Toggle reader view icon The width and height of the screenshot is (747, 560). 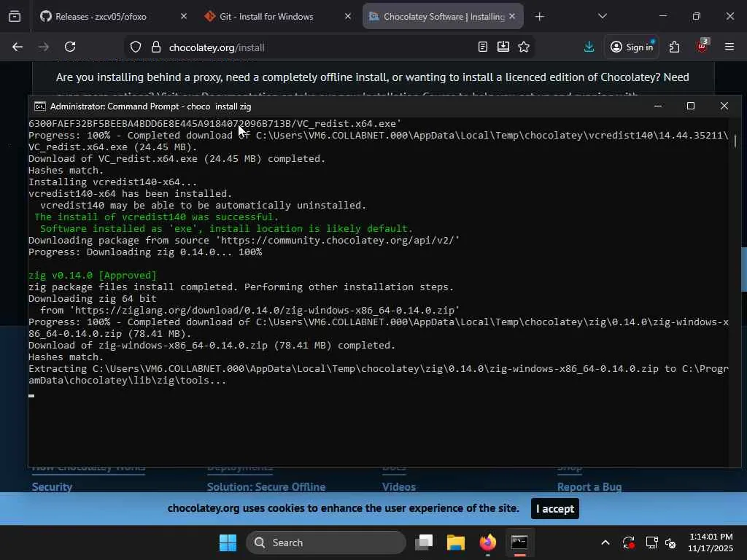coord(483,47)
